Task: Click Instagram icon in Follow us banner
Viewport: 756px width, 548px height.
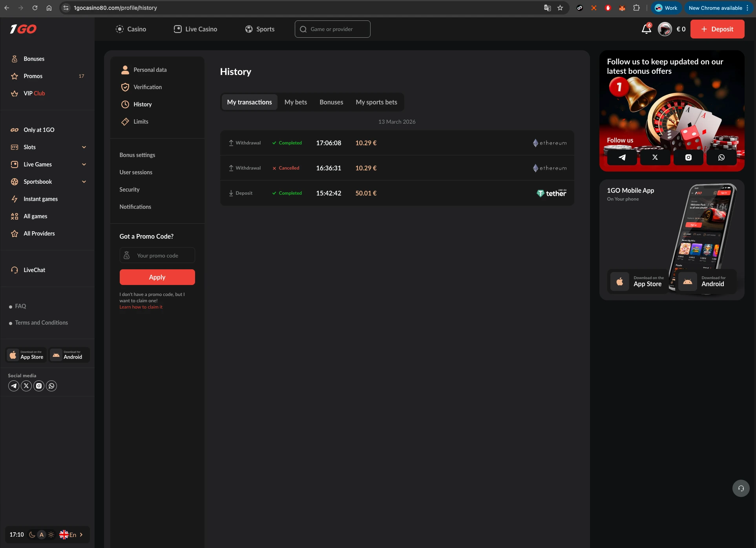Action: (x=688, y=157)
